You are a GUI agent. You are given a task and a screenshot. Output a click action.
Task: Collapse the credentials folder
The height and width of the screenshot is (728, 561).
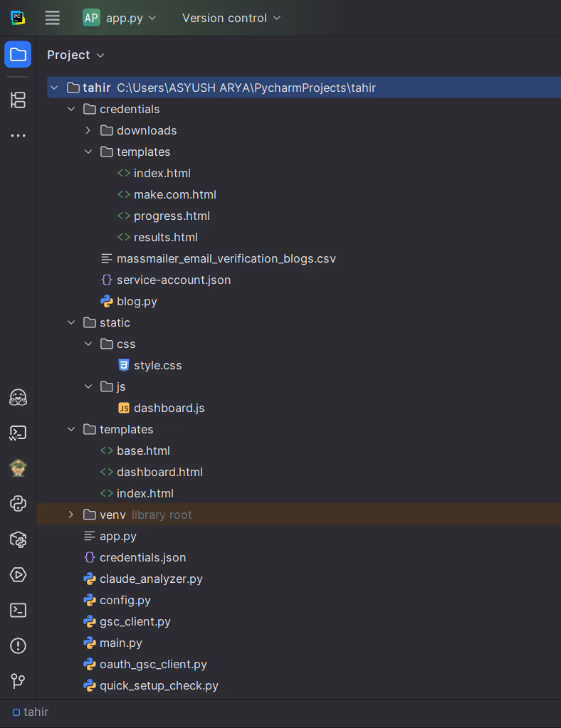[x=71, y=109]
